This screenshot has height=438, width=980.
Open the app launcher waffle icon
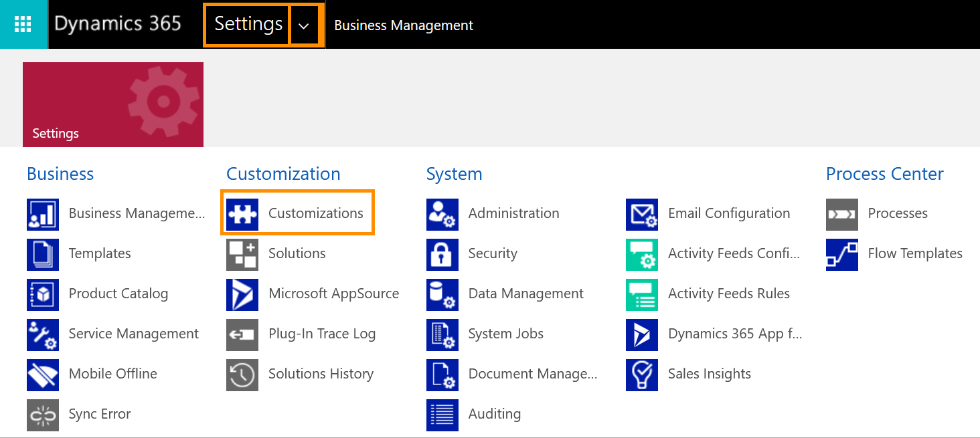click(x=23, y=24)
